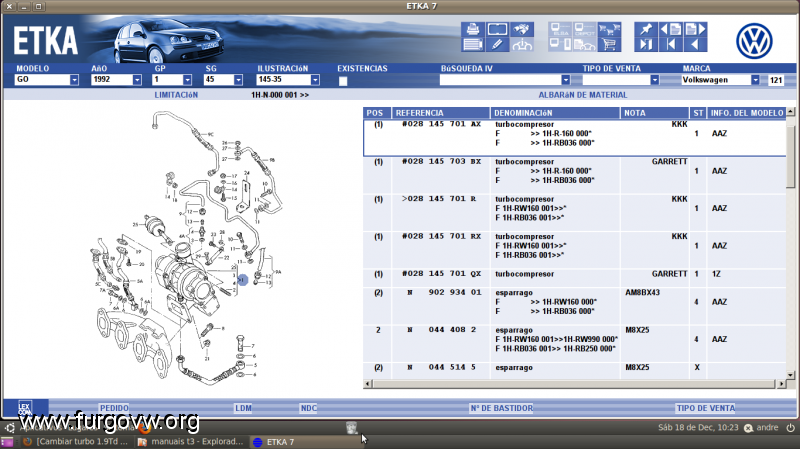
Task: Click the DENOMINACIÓN column header
Action: point(555,113)
